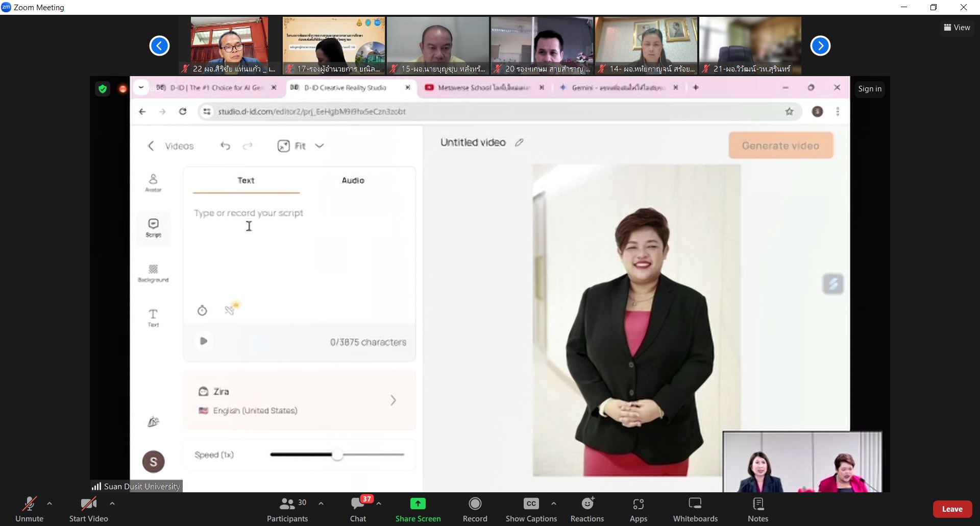Image resolution: width=980 pixels, height=526 pixels.
Task: Click Generate video button
Action: [x=781, y=146]
